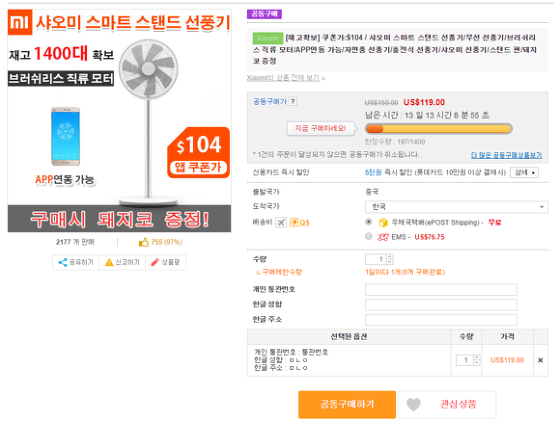
Task: Click the orange 공동구매하기 button
Action: pyautogui.click(x=347, y=405)
